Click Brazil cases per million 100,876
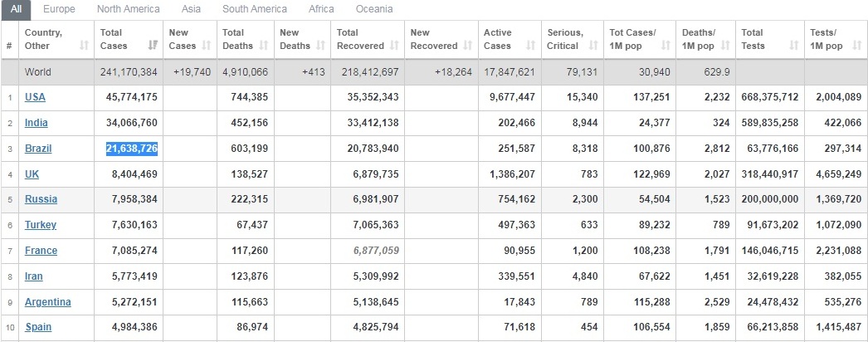This screenshot has width=868, height=342. (651, 149)
